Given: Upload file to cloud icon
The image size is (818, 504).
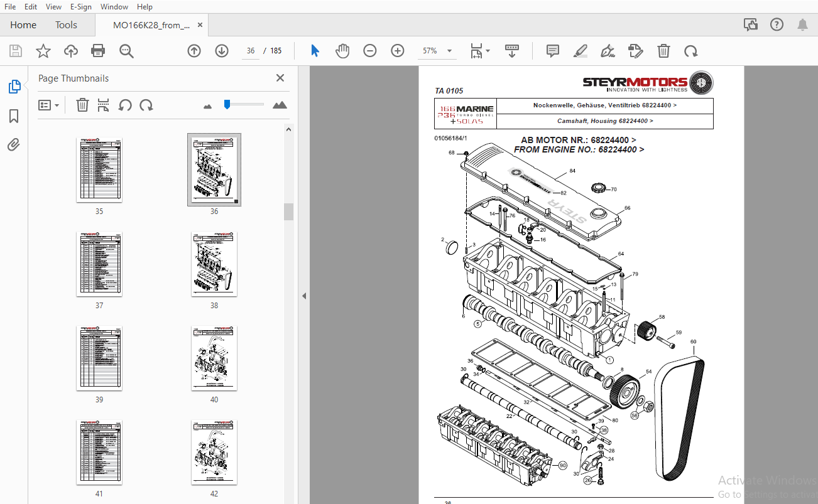Looking at the screenshot, I should coord(71,51).
